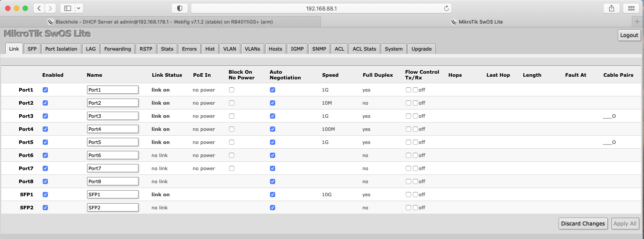Viewport: 644px width, 239px height.
Task: Click the Port1 name field
Action: (x=113, y=90)
